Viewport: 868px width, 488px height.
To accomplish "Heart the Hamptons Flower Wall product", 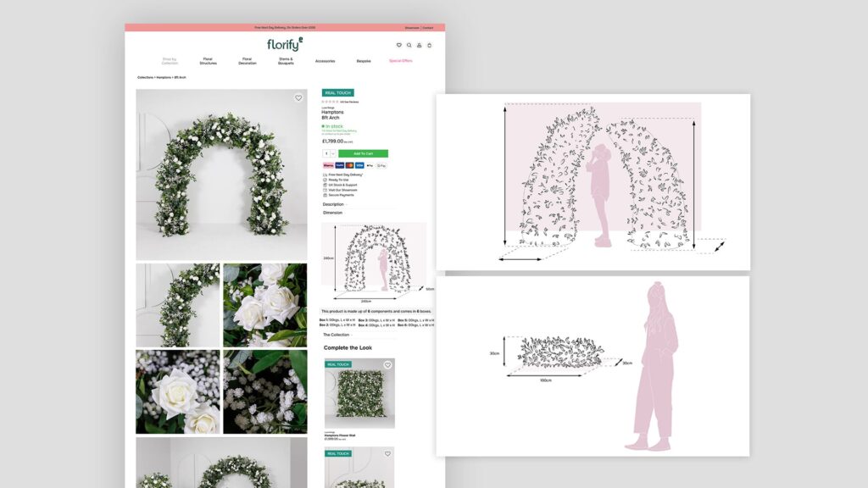I will pos(387,365).
